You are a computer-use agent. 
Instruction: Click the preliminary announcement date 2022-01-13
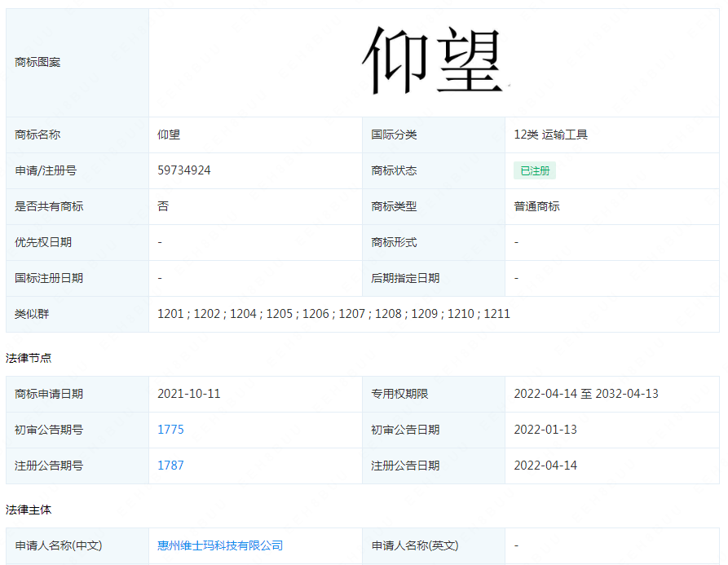(545, 430)
